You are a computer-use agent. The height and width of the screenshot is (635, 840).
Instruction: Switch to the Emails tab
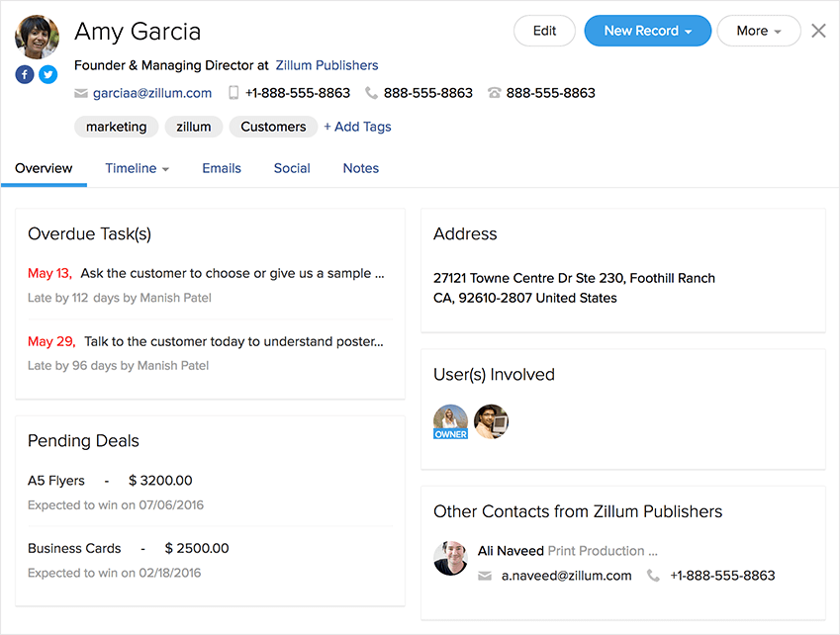click(x=222, y=168)
